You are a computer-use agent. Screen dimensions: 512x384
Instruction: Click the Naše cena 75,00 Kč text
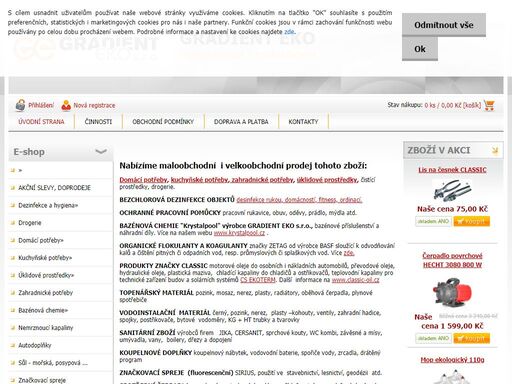pyautogui.click(x=452, y=209)
